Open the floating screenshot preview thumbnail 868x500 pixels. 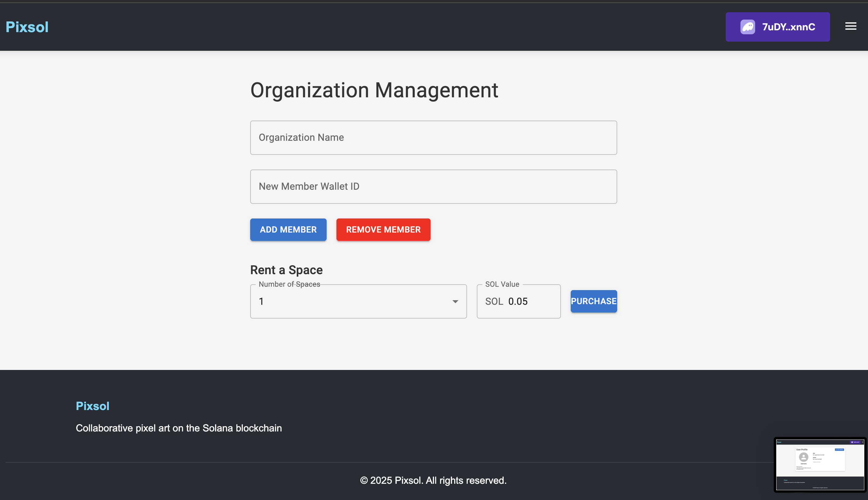(x=820, y=465)
